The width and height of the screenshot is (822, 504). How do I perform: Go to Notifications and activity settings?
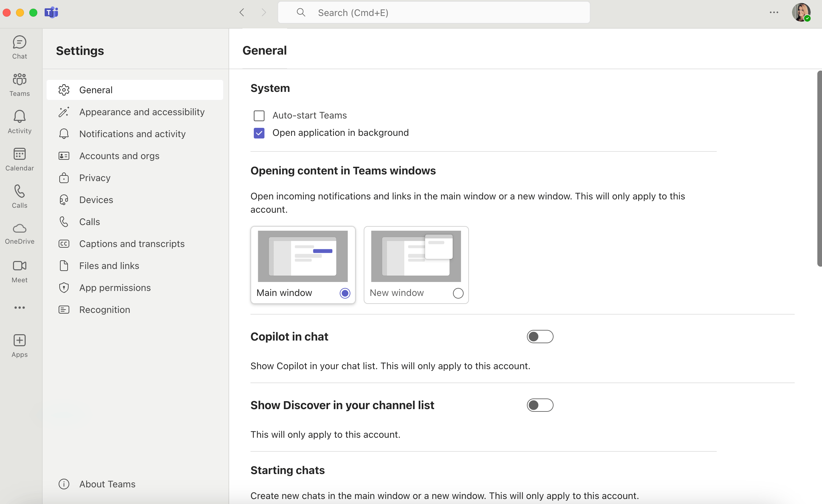(x=132, y=134)
